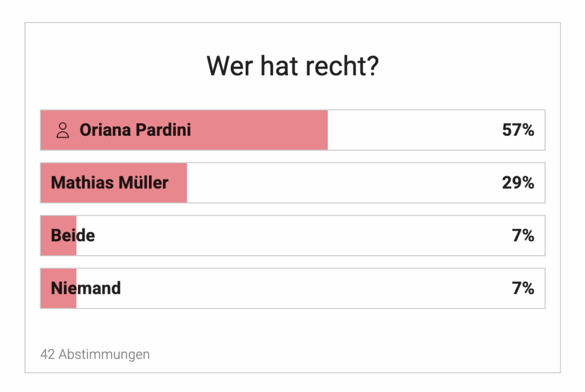Click the person icon beside Oriana Pardini
585x392 pixels.
point(63,131)
